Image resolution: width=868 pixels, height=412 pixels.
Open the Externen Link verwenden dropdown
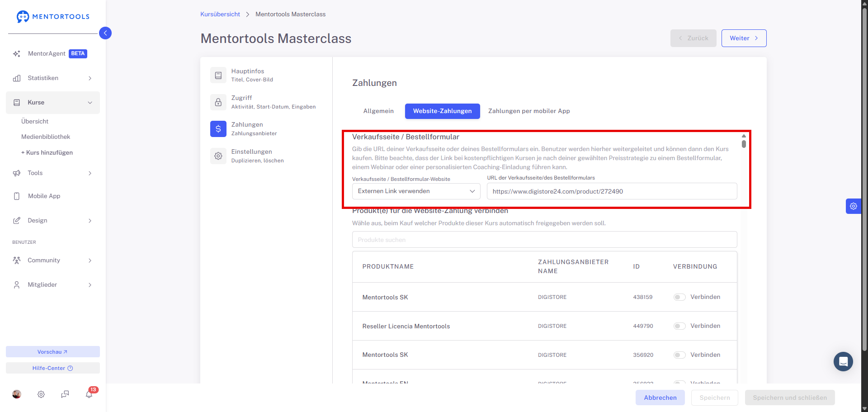pyautogui.click(x=416, y=191)
